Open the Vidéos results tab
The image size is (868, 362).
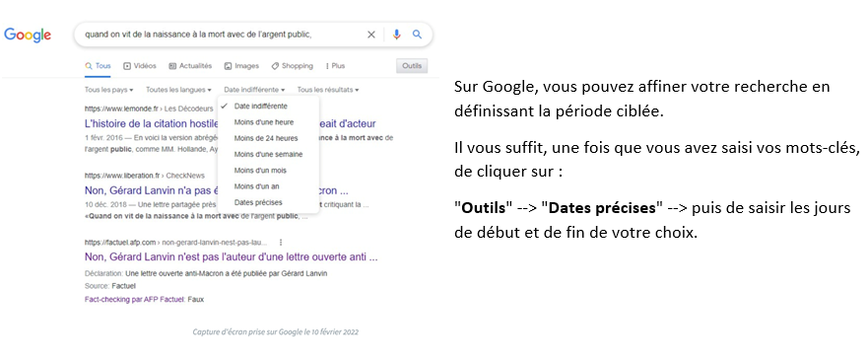pos(140,66)
